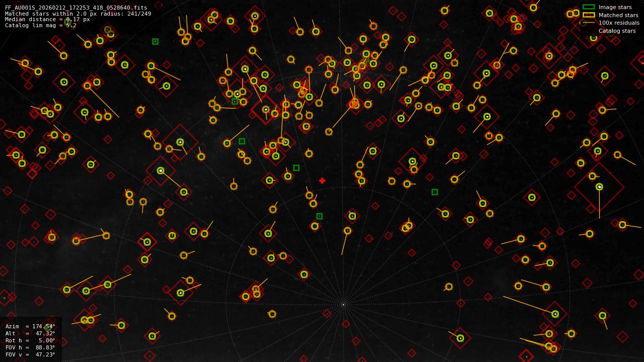Screen dimensions: 644x362
Task: Click the 'Matched stars' legend label
Action: coord(618,15)
